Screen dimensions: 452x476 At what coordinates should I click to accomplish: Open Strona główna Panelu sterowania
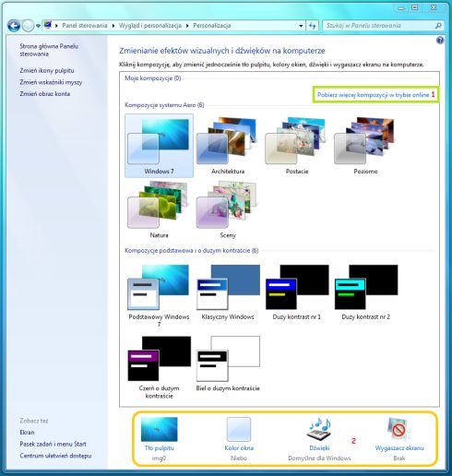pos(49,50)
